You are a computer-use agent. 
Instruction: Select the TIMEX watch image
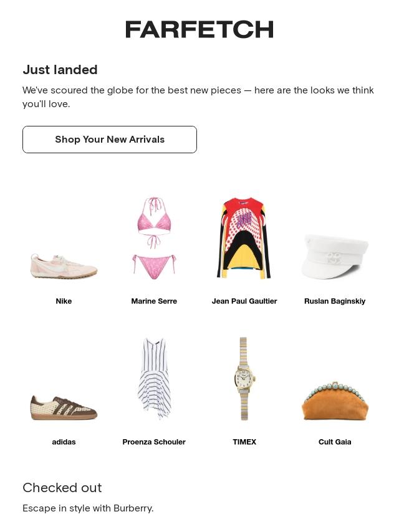[244, 378]
